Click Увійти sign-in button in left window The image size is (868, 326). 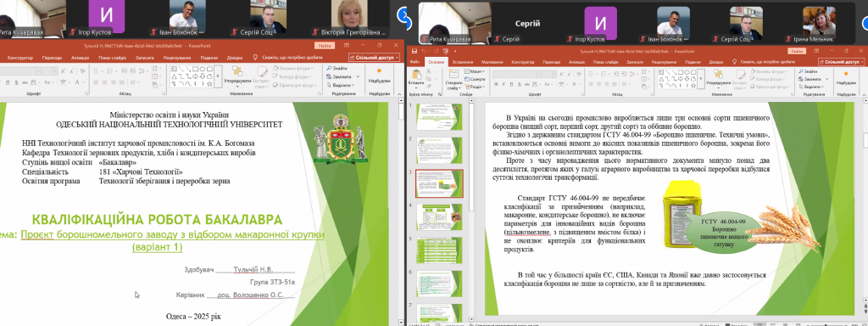(x=325, y=46)
